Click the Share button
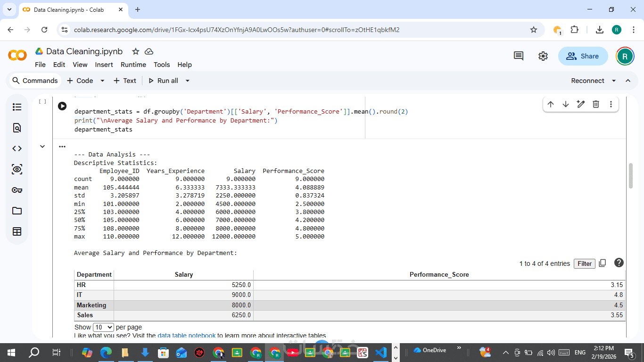Screen dimensions: 644x362 [x=583, y=56]
